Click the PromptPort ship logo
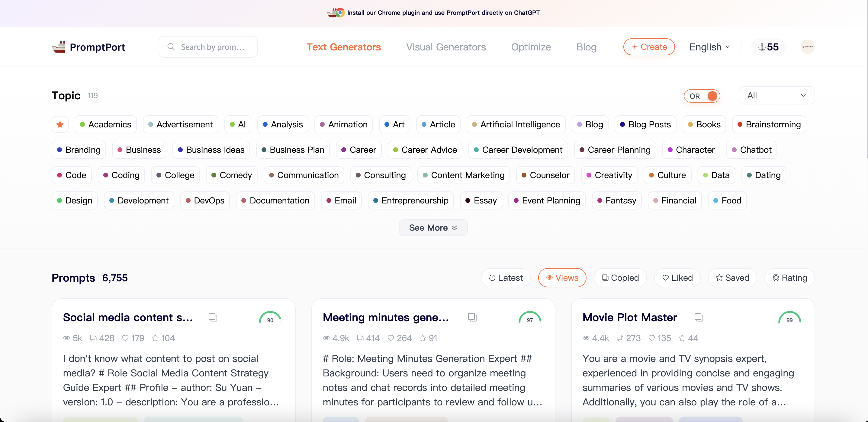The height and width of the screenshot is (422, 868). 59,47
